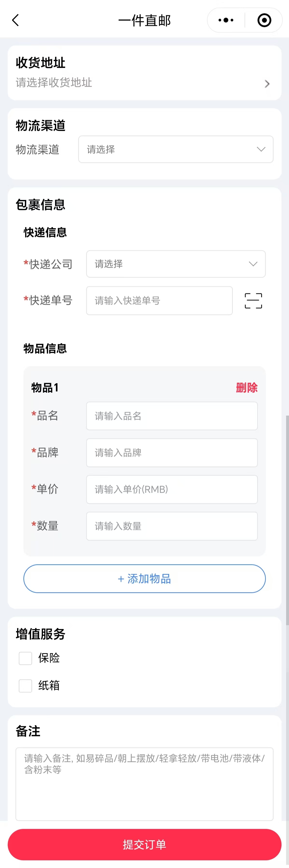Tap the barcode scan icon
The image size is (289, 868).
click(253, 301)
